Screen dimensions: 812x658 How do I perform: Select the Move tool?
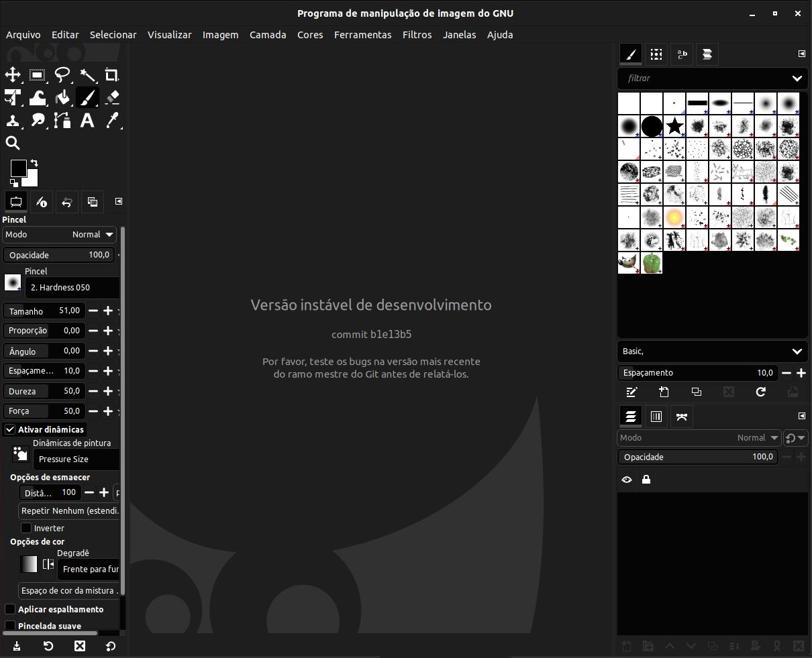[x=13, y=75]
